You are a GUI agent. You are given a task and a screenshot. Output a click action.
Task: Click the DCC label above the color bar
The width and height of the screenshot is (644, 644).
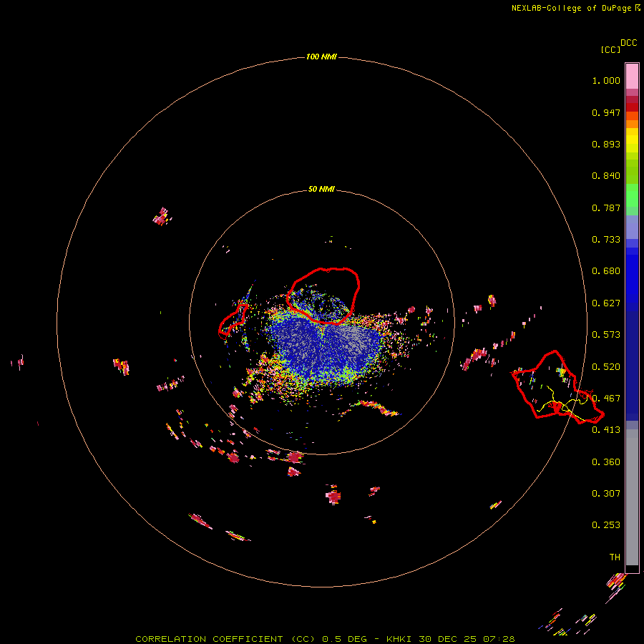click(x=628, y=43)
